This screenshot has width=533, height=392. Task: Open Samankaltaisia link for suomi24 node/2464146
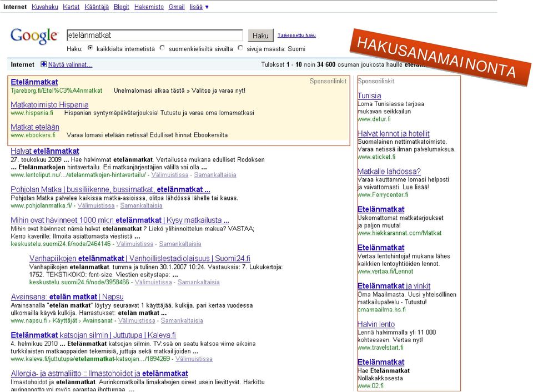(180, 244)
